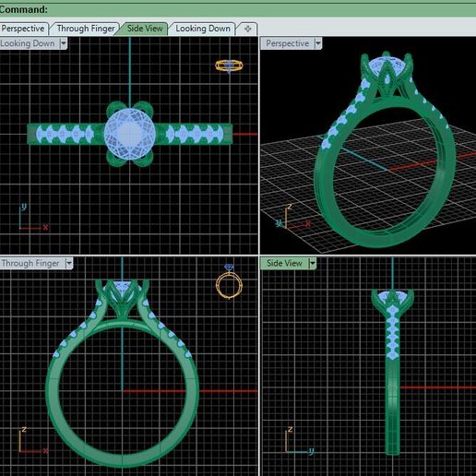Click the Perspective viewport title label
This screenshot has width=476, height=476.
click(x=287, y=43)
